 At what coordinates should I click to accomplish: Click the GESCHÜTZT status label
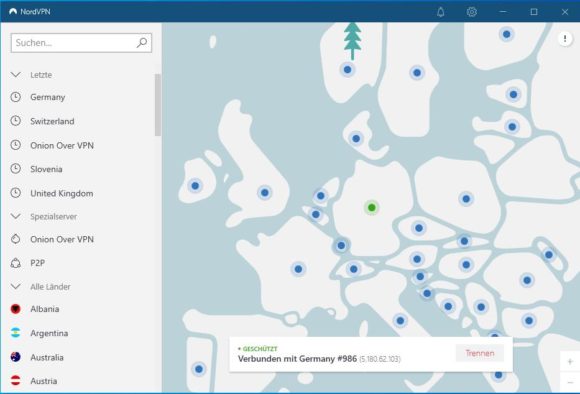point(260,348)
